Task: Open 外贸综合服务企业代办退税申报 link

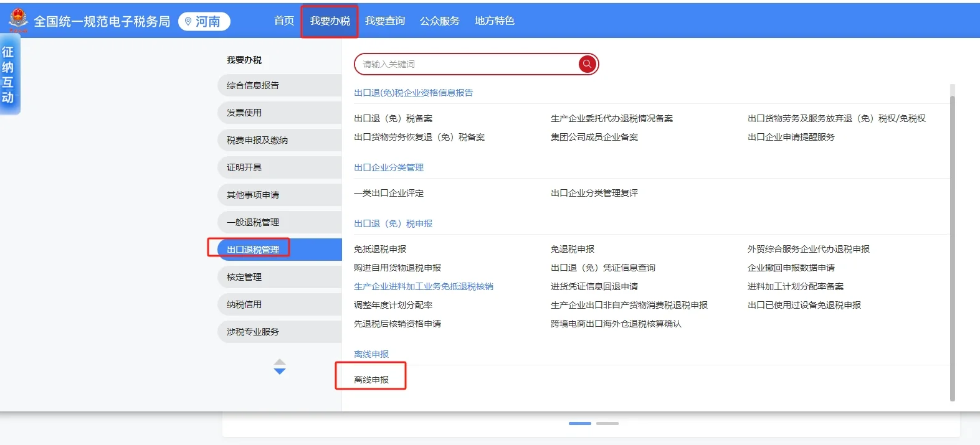Action: pyautogui.click(x=809, y=249)
